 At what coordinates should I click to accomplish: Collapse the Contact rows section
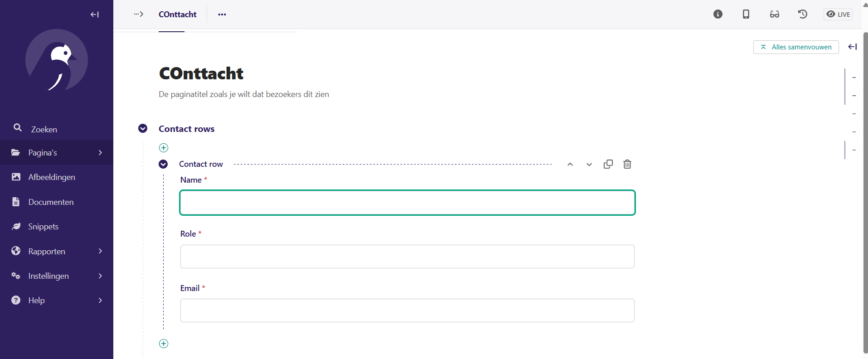(x=143, y=129)
